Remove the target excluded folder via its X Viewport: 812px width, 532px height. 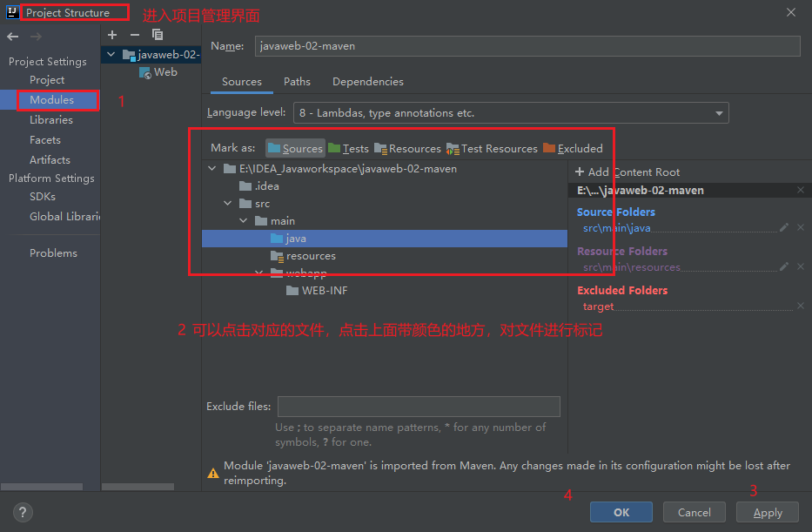coord(801,306)
